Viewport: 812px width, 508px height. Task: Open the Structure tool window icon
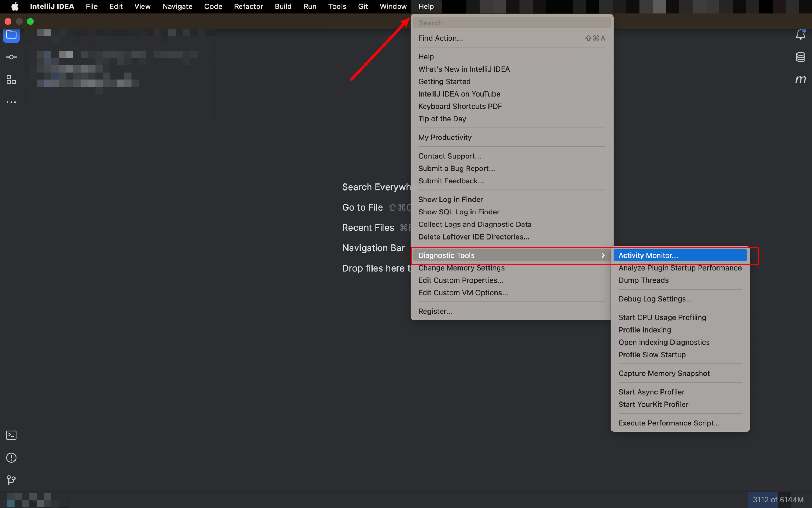(x=11, y=80)
